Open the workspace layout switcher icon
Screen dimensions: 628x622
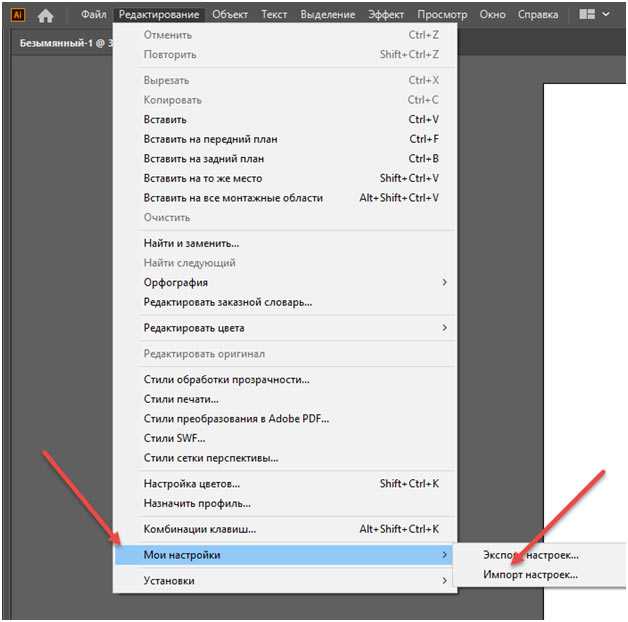[587, 14]
